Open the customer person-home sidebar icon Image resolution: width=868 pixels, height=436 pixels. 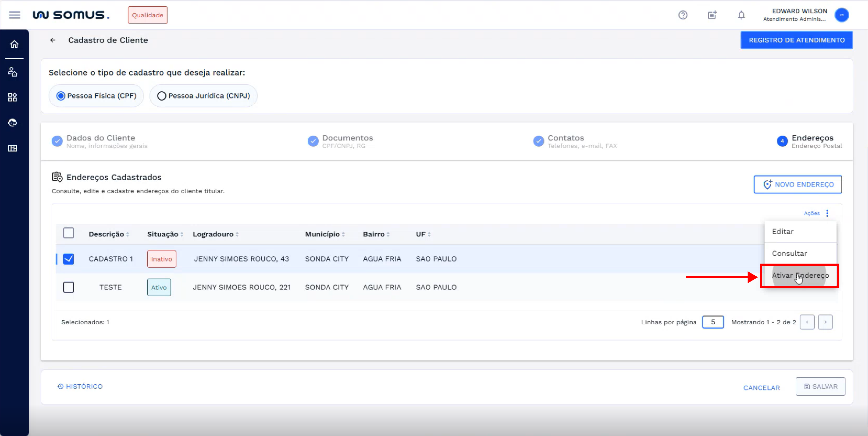pos(13,72)
